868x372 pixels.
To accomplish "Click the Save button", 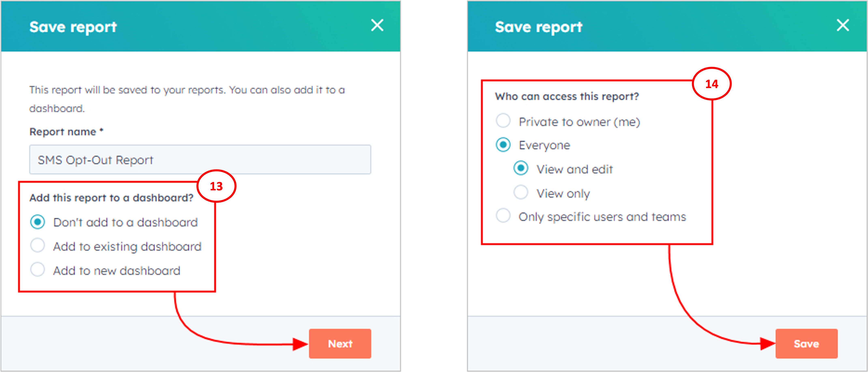I will pyautogui.click(x=806, y=344).
